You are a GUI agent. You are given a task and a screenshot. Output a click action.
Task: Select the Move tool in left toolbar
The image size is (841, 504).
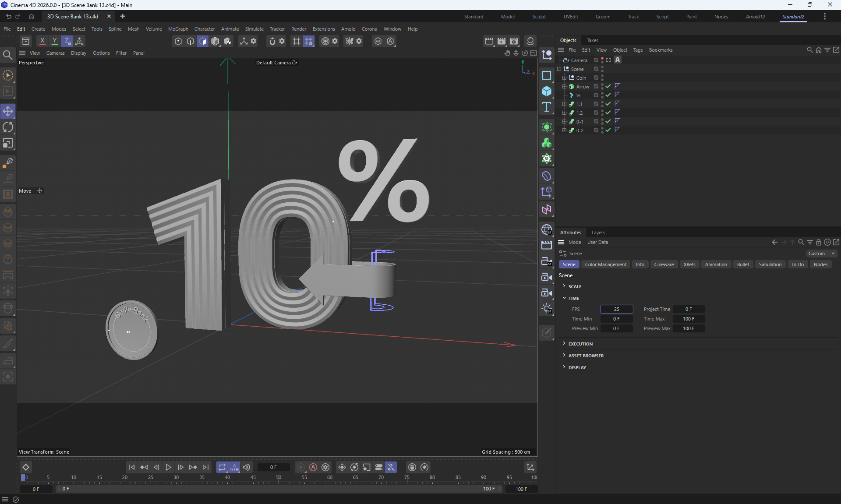[x=8, y=111]
